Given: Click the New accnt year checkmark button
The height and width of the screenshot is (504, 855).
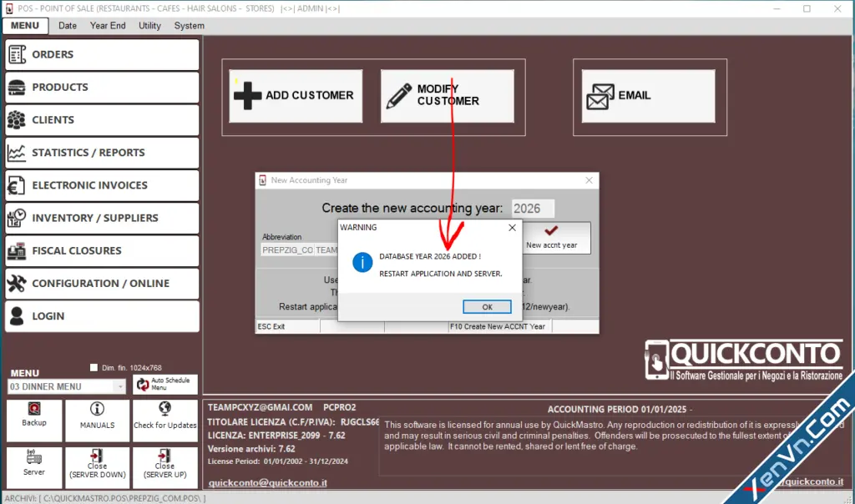Looking at the screenshot, I should coord(556,238).
